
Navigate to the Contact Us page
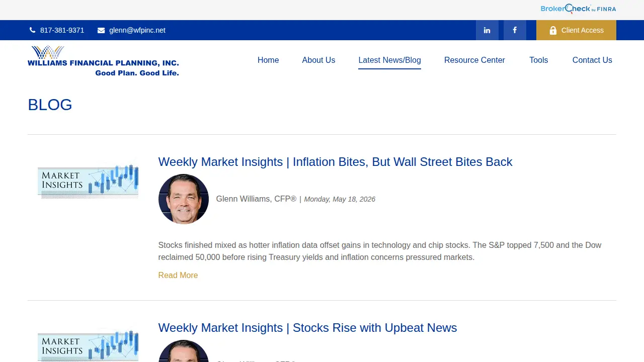592,60
